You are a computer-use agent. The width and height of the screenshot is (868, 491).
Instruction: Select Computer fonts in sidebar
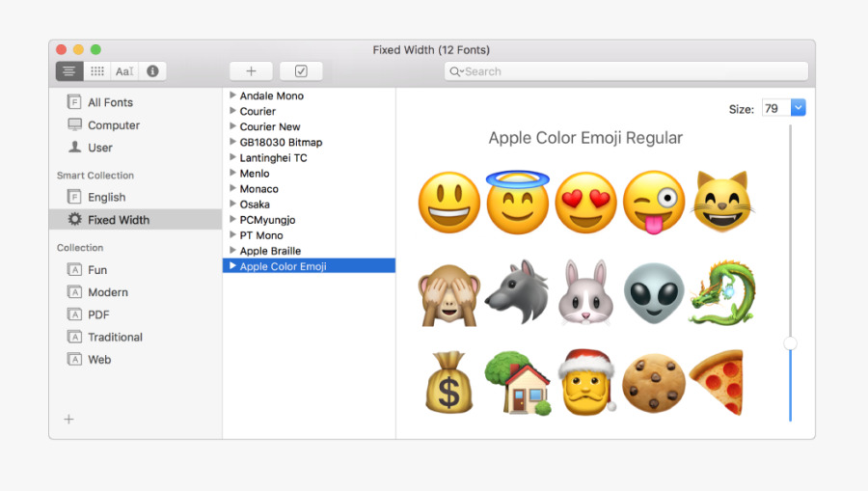tap(103, 125)
